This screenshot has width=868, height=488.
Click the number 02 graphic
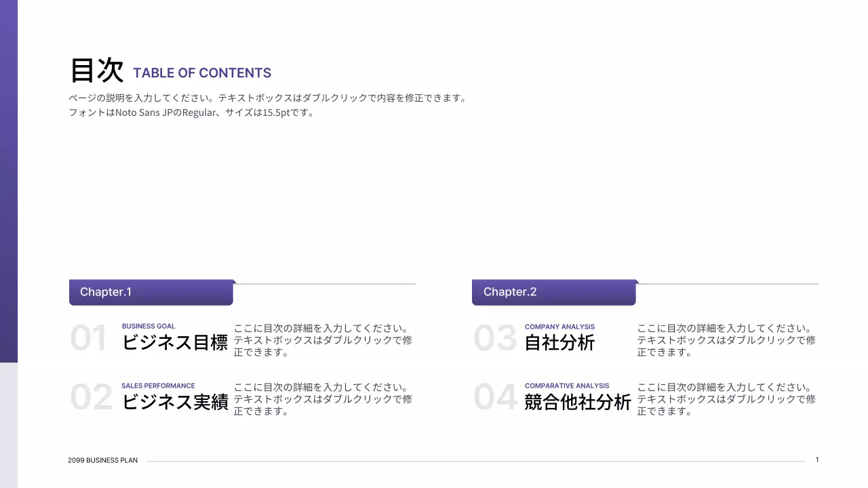pyautogui.click(x=92, y=398)
